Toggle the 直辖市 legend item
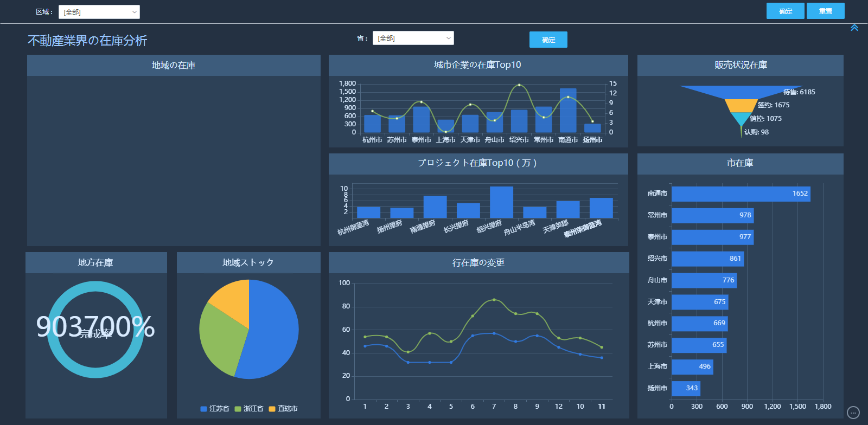 283,409
